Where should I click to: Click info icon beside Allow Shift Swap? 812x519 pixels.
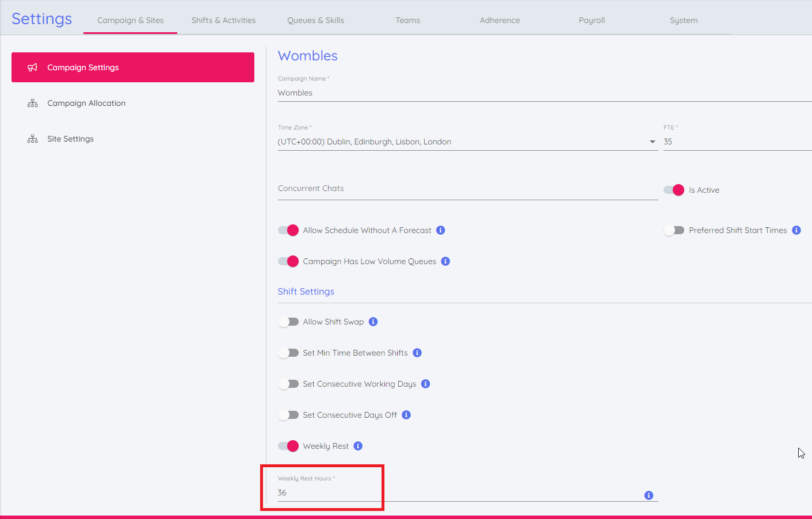coord(373,322)
